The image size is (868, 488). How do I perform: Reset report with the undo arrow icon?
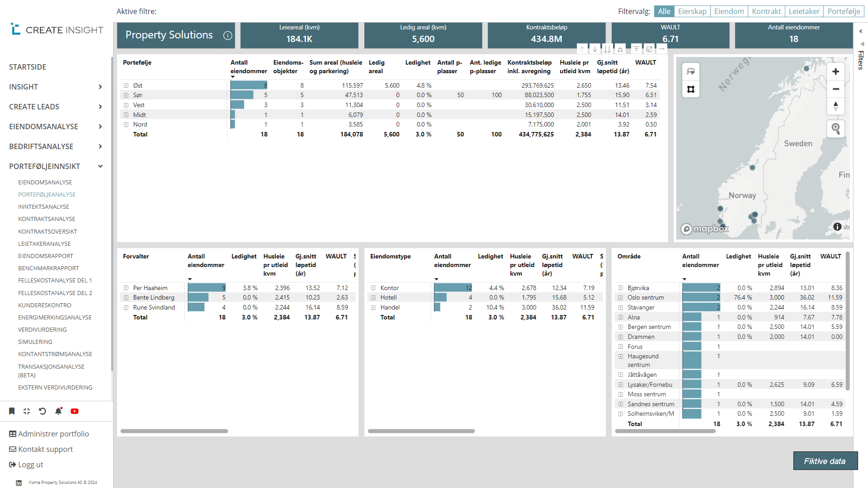click(x=42, y=411)
